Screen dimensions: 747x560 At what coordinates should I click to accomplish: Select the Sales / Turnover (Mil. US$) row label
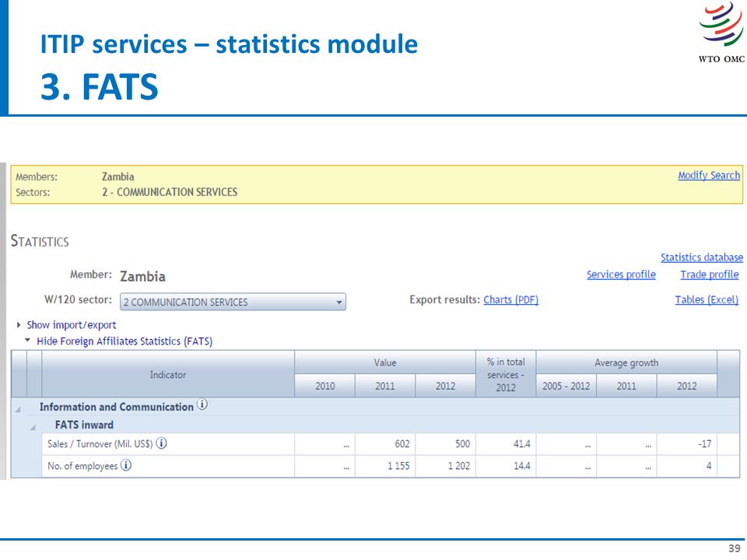100,444
